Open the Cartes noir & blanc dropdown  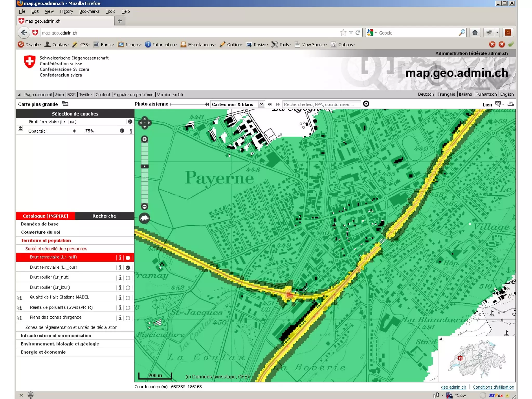click(261, 104)
